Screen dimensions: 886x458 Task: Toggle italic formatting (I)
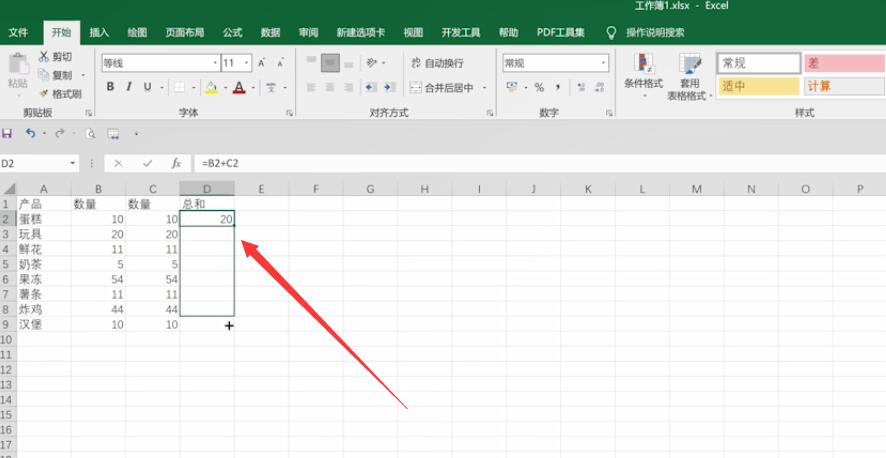click(x=129, y=87)
